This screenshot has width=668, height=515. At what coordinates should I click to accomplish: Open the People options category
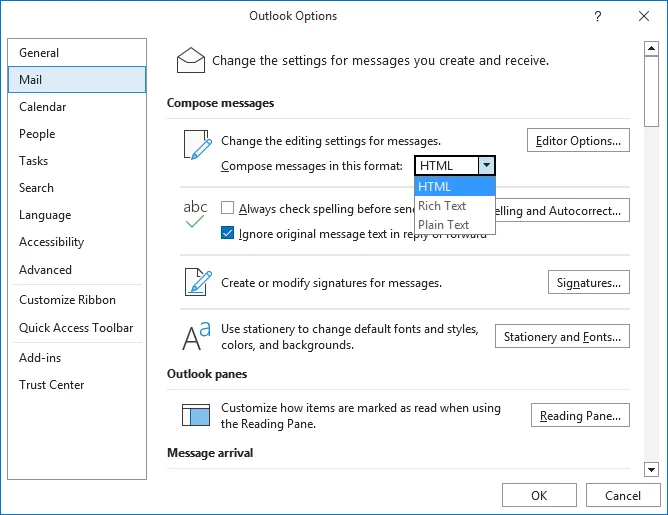tap(77, 134)
